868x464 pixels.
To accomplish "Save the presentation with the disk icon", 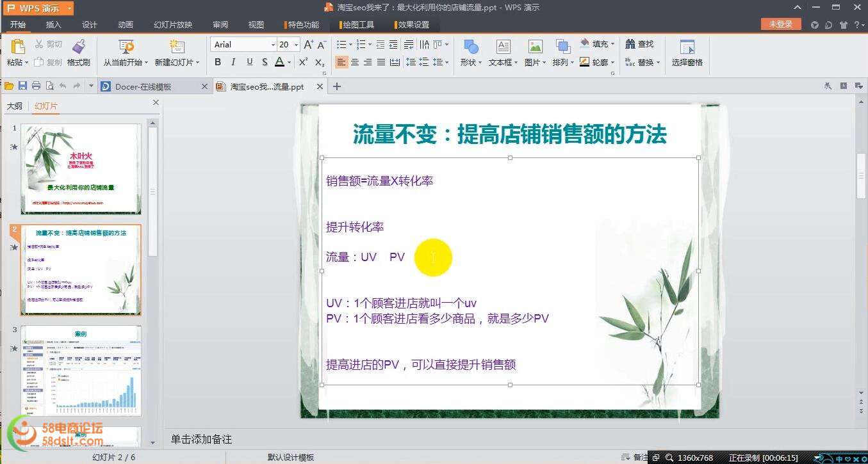I will tap(23, 86).
